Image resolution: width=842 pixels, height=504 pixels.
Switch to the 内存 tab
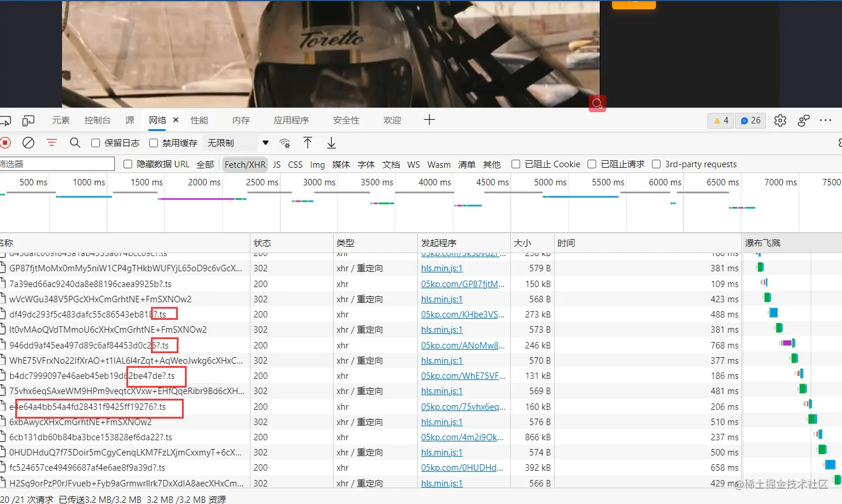pos(240,120)
